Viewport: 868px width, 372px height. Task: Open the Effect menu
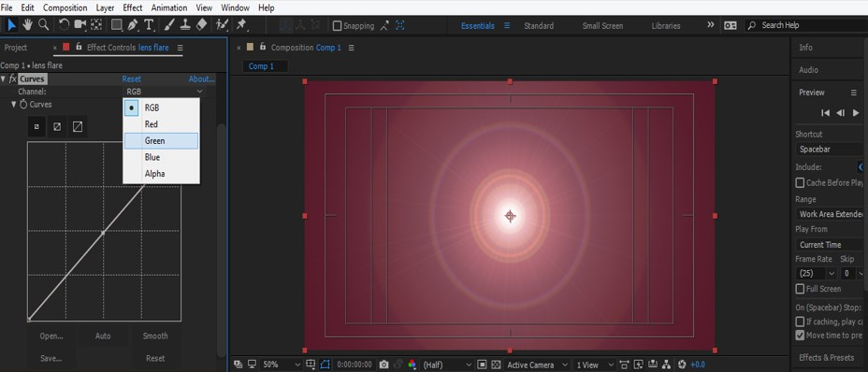coord(132,7)
